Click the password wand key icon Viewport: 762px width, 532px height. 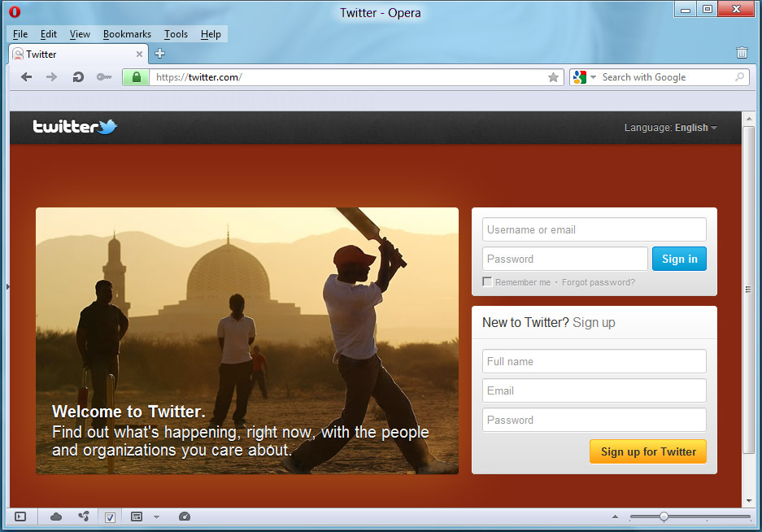click(104, 76)
